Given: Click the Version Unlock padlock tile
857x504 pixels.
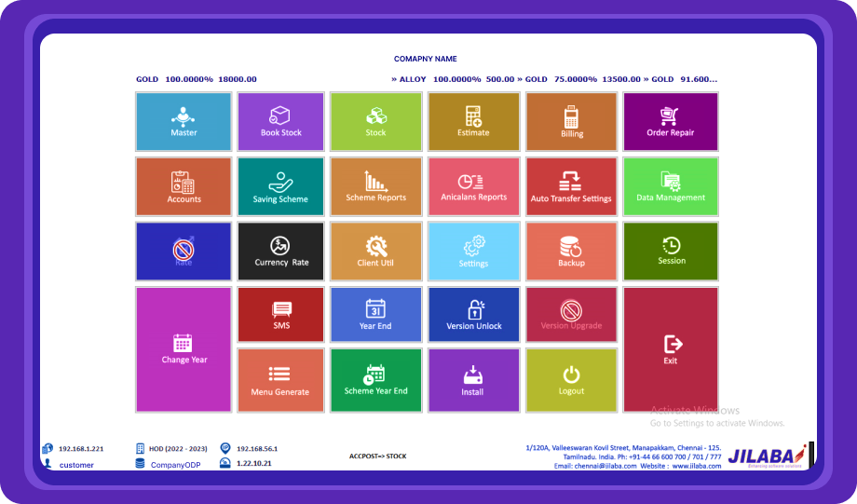Looking at the screenshot, I should click(x=473, y=315).
